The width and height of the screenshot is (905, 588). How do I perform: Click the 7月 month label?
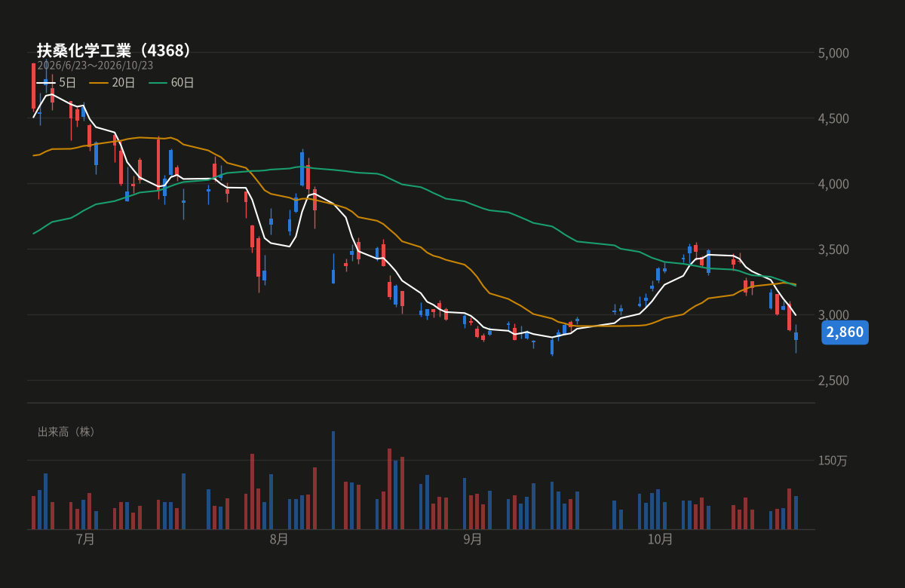[86, 540]
